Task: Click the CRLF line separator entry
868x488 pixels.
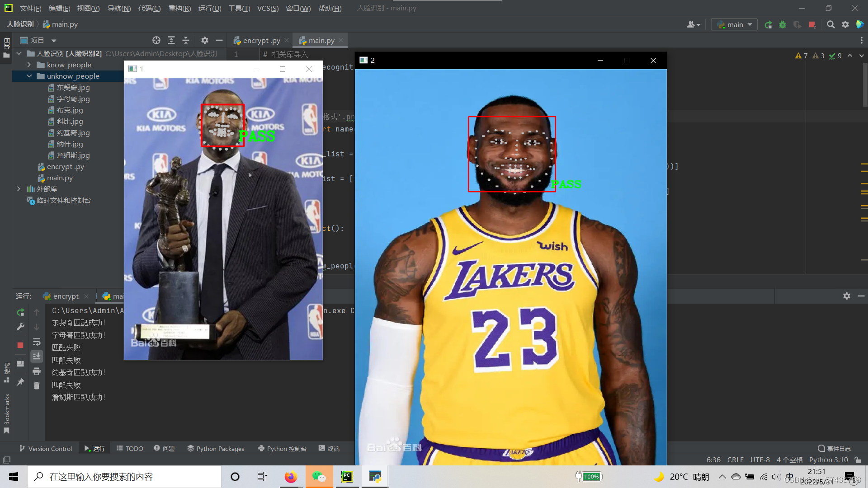Action: 735,460
